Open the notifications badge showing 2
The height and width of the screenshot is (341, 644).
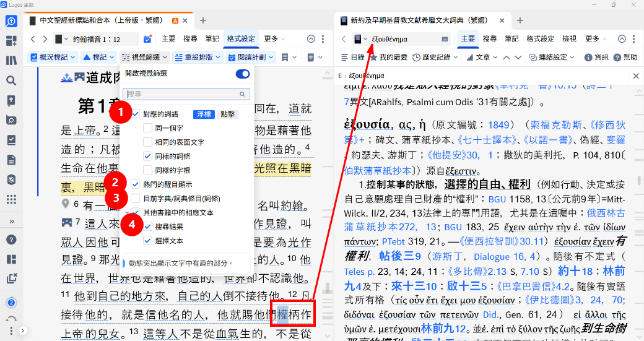coord(11,303)
